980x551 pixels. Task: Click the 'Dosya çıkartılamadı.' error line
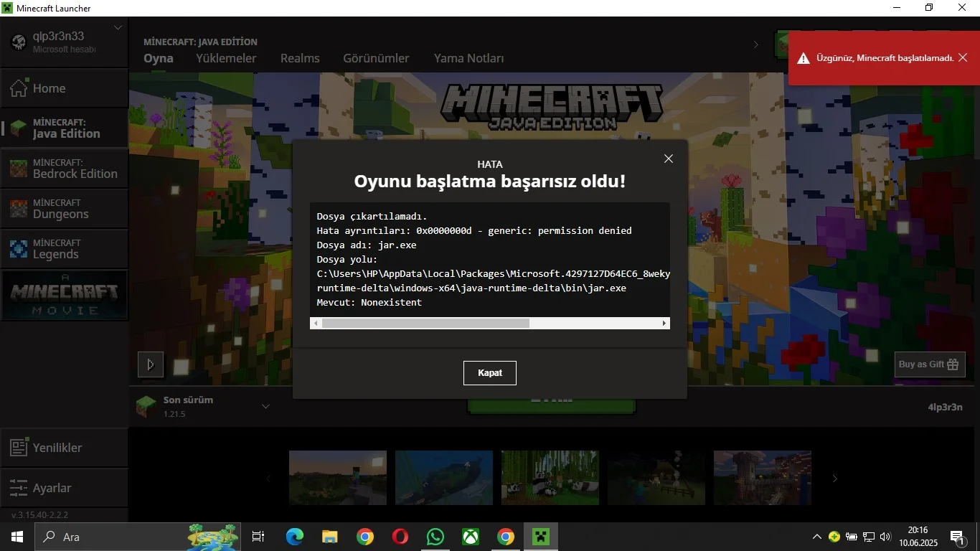372,217
